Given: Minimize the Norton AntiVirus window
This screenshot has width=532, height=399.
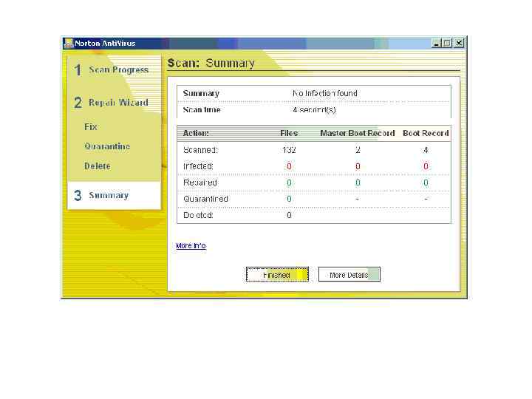Looking at the screenshot, I should click(x=437, y=43).
